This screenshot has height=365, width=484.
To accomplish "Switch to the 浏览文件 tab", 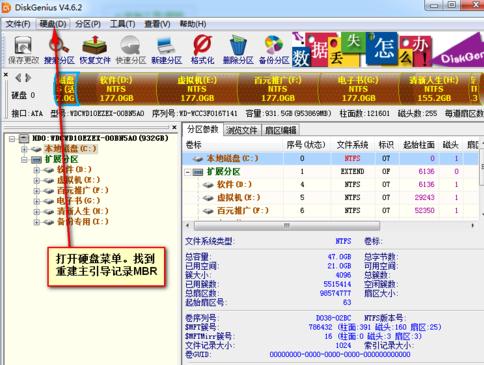I will tap(242, 130).
